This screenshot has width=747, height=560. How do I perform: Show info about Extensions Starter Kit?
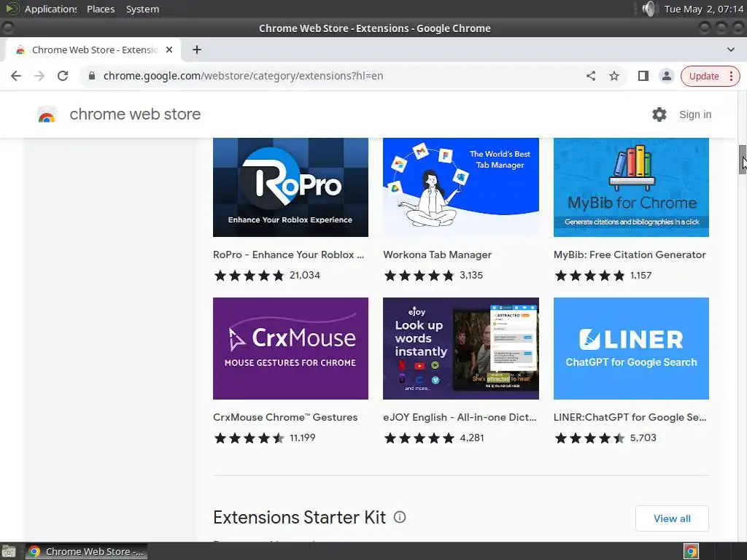pyautogui.click(x=400, y=517)
